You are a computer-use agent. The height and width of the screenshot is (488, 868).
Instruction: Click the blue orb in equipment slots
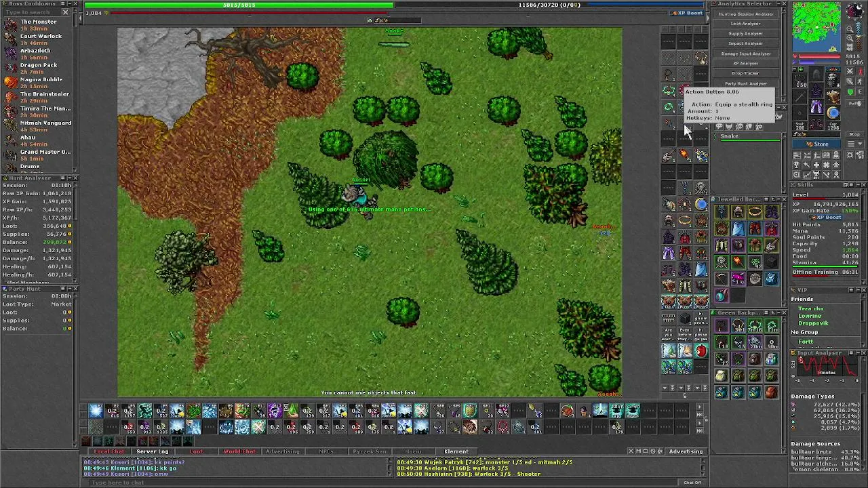833,113
